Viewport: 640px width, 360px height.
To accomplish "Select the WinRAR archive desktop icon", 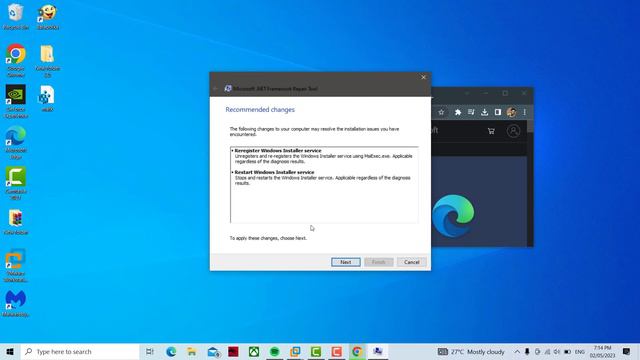I will click(x=16, y=222).
